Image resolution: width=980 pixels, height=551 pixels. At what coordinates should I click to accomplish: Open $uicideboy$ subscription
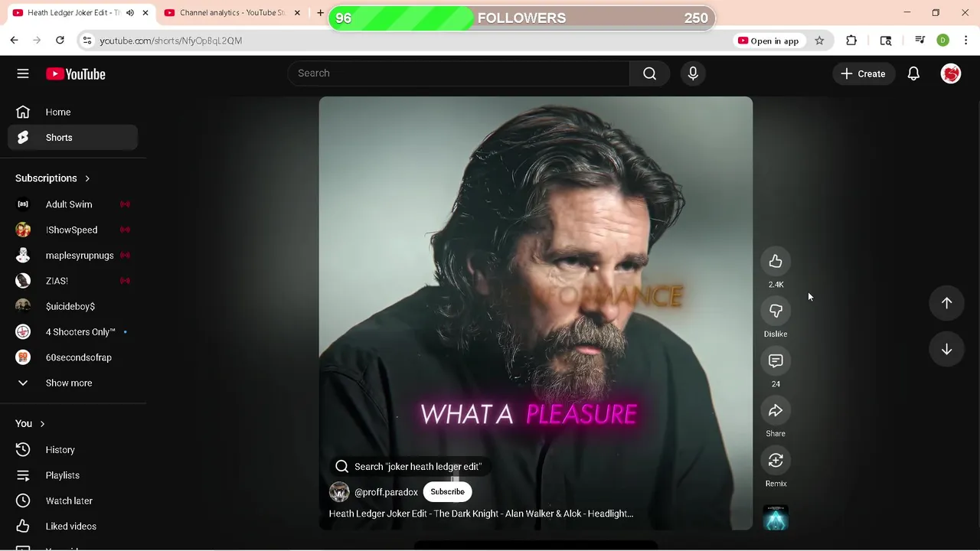tap(73, 306)
